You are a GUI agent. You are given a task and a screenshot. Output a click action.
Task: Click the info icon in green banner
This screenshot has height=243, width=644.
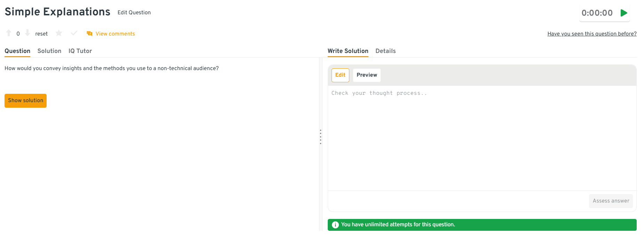click(335, 225)
